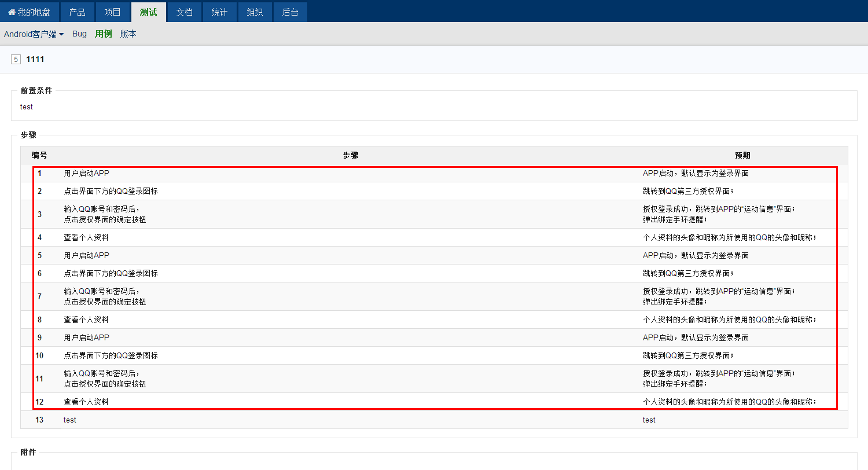Click the 前置条件 section heading
Image resolution: width=868 pixels, height=470 pixels.
click(36, 91)
